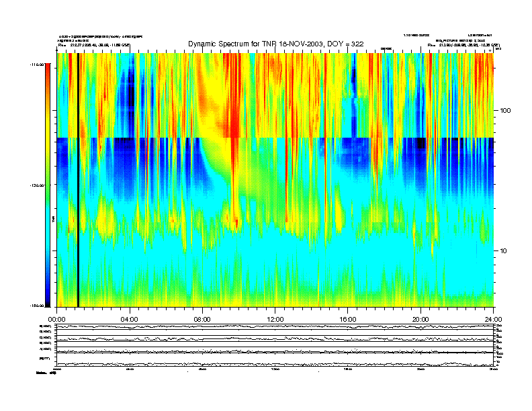This screenshot has width=532, height=411.
Task: Click the blue bottom of the color scale bar
Action: pos(47,301)
